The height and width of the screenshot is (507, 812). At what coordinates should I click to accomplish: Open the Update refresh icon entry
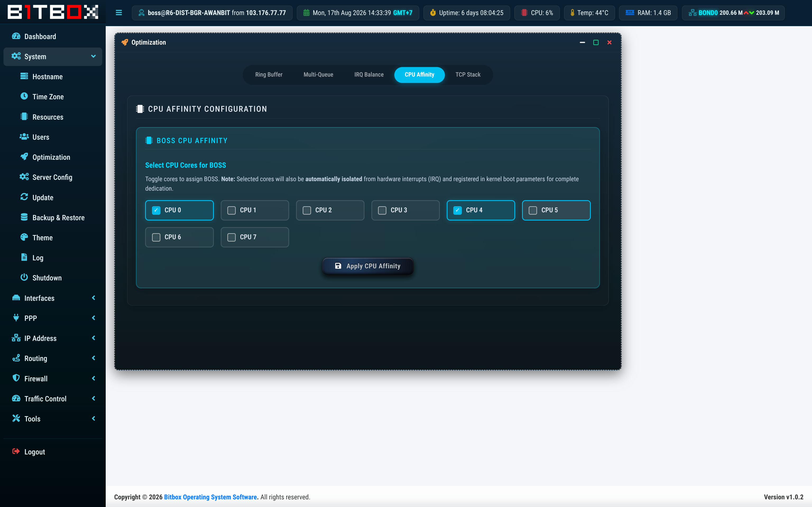[x=24, y=197]
